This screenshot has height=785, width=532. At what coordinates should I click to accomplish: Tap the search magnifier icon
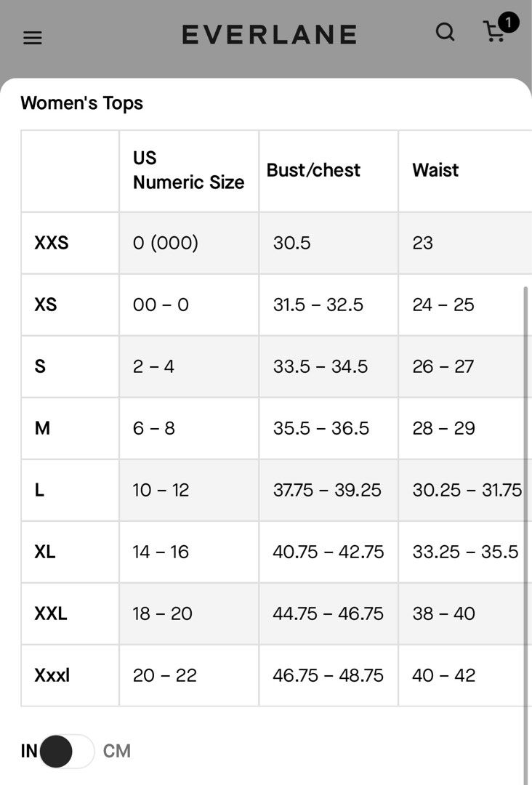coord(445,32)
